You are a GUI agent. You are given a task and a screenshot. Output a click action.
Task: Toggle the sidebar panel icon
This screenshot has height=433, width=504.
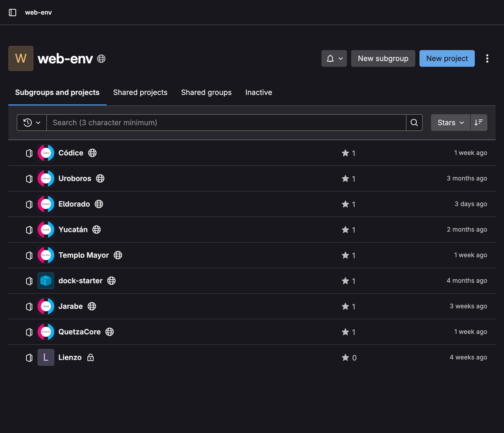13,13
